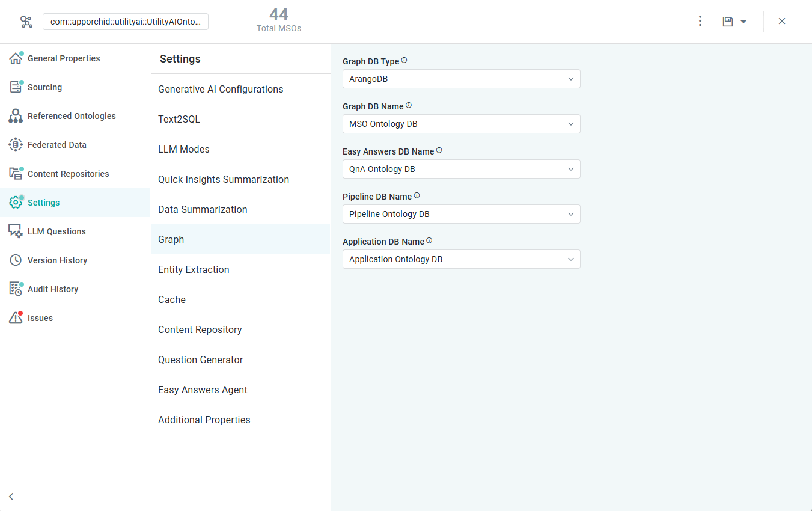The height and width of the screenshot is (511, 812).
Task: Open the Application DB Name dropdown
Action: coord(462,259)
